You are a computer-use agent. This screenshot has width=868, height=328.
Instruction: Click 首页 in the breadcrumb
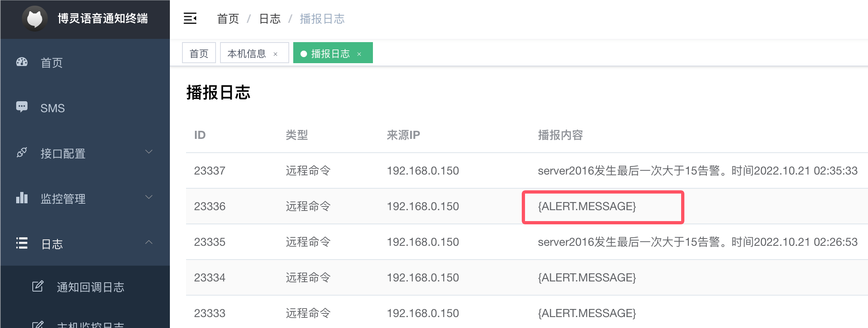[228, 19]
